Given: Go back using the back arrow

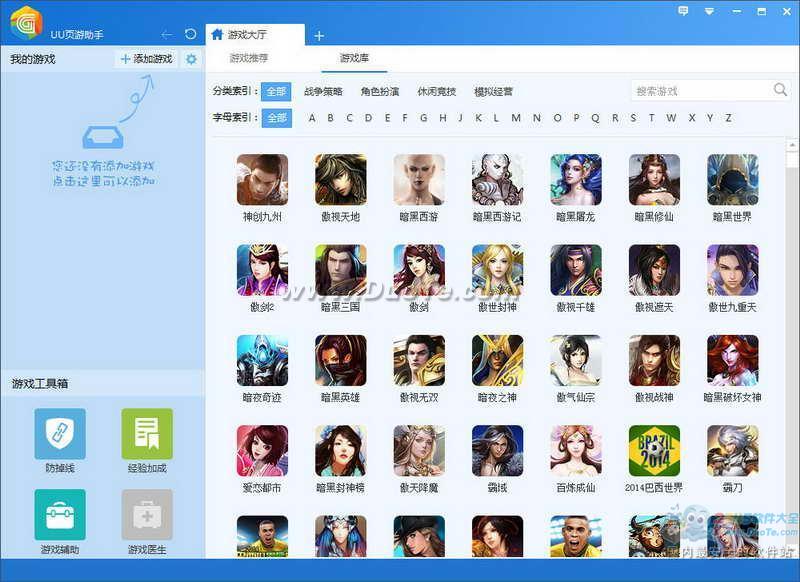Looking at the screenshot, I should [166, 35].
